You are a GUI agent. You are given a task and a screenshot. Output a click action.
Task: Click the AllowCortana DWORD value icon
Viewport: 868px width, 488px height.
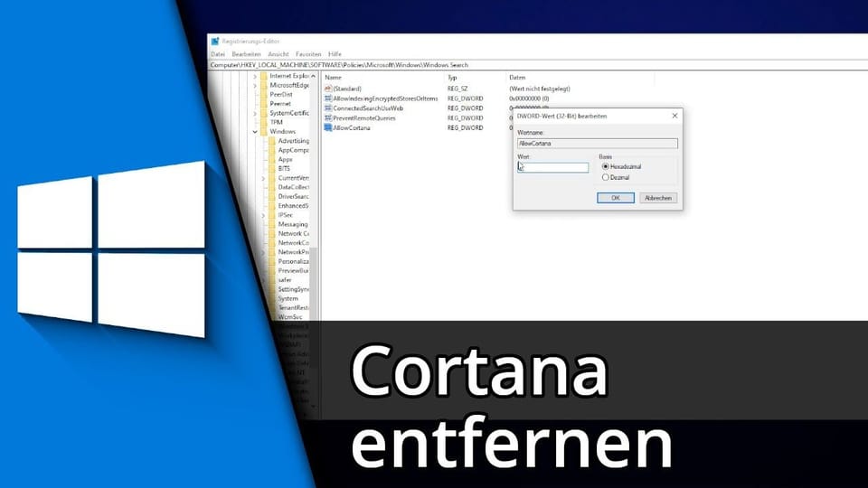[x=327, y=127]
